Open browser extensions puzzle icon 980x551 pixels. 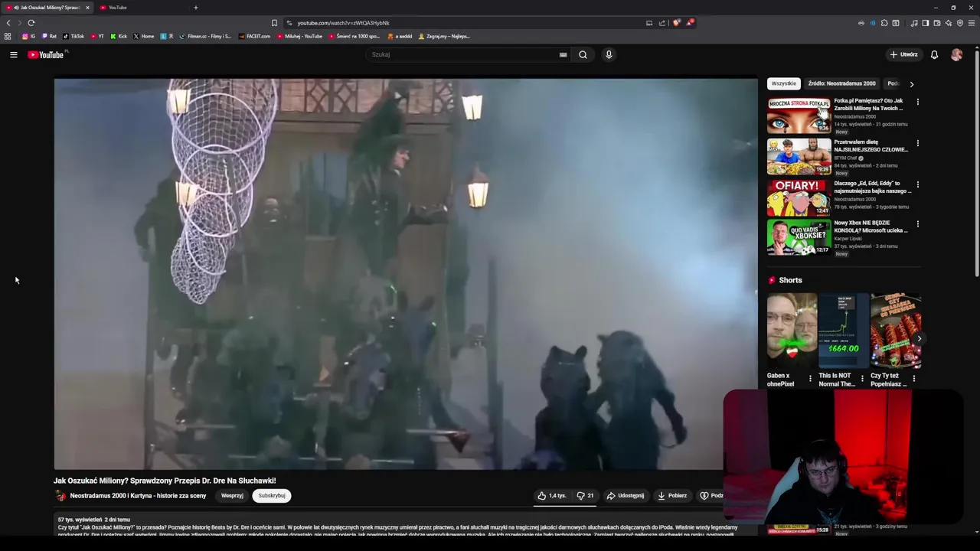click(884, 23)
